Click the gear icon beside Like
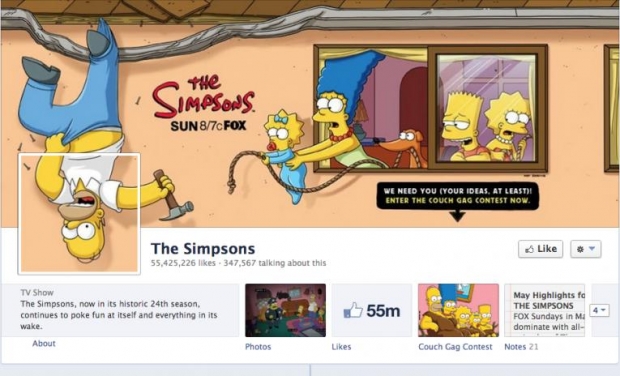This screenshot has height=376, width=620. point(580,249)
